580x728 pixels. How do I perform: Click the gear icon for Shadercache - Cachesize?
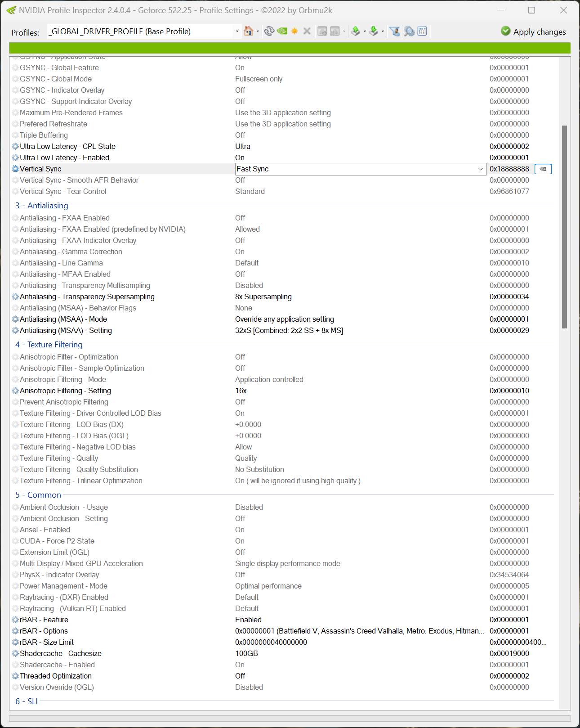(15, 654)
